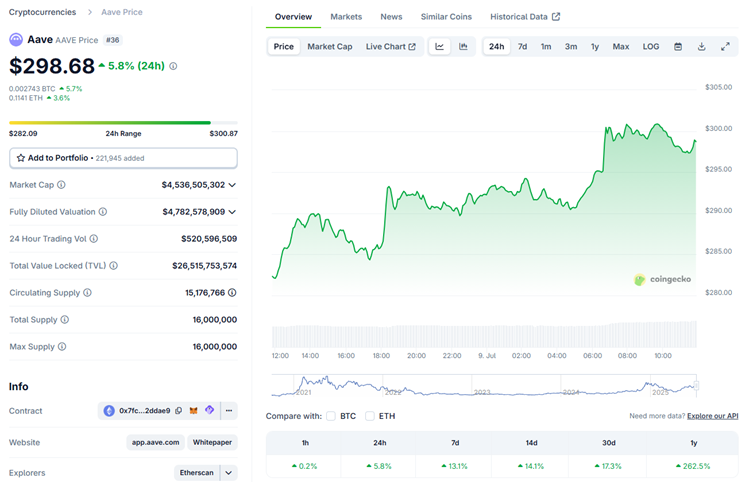Click the star icon in Add to Portfolio
753x482 pixels.
(21, 158)
